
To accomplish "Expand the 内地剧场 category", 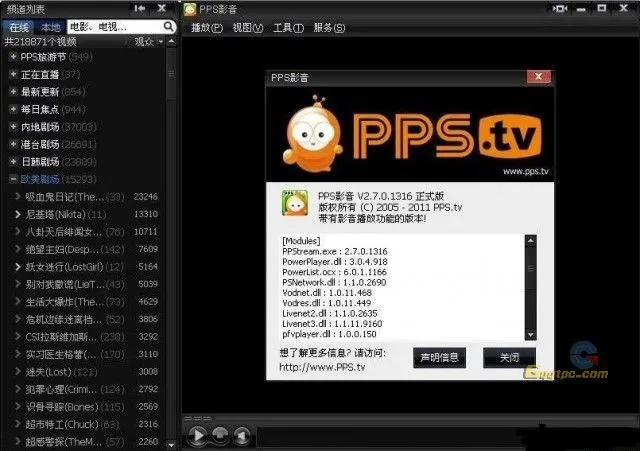I will [13, 127].
